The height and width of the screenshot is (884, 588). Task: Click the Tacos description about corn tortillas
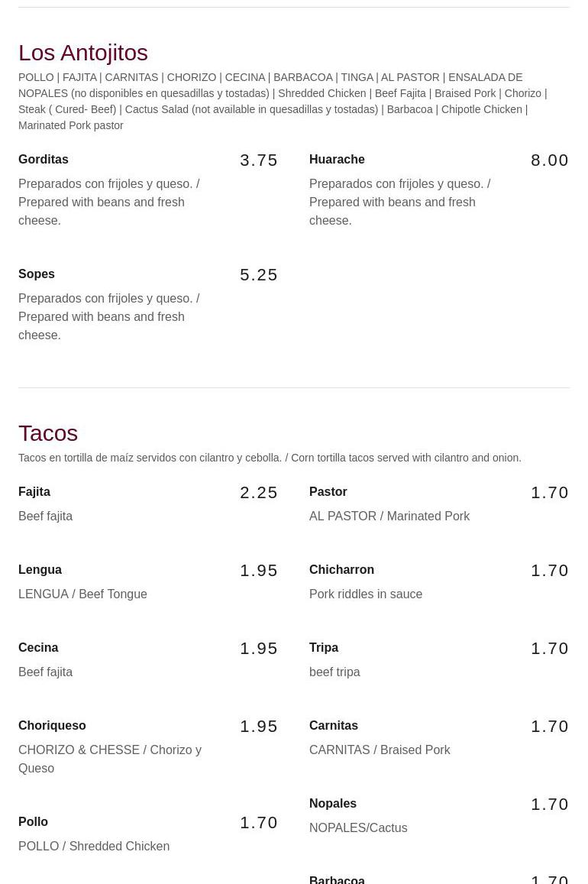(x=270, y=458)
